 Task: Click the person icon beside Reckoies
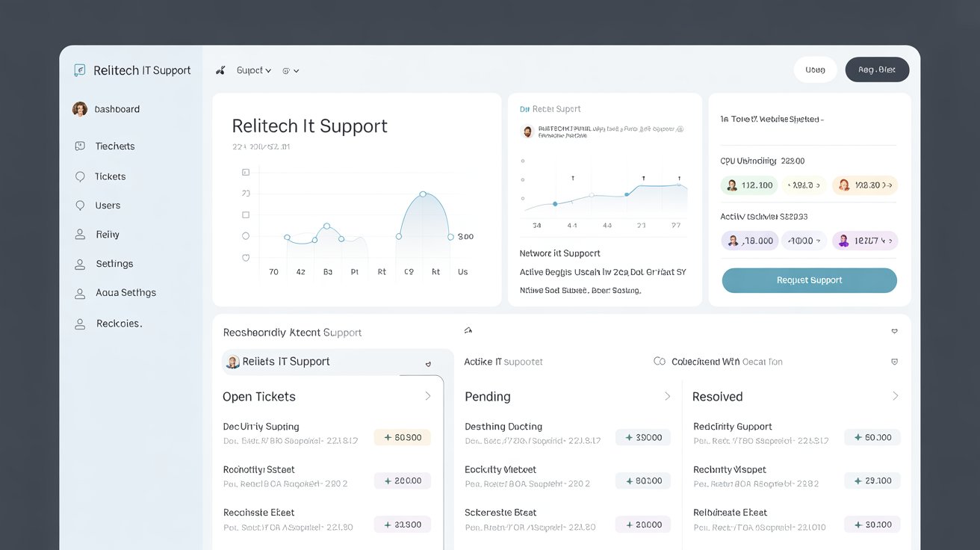coord(80,324)
